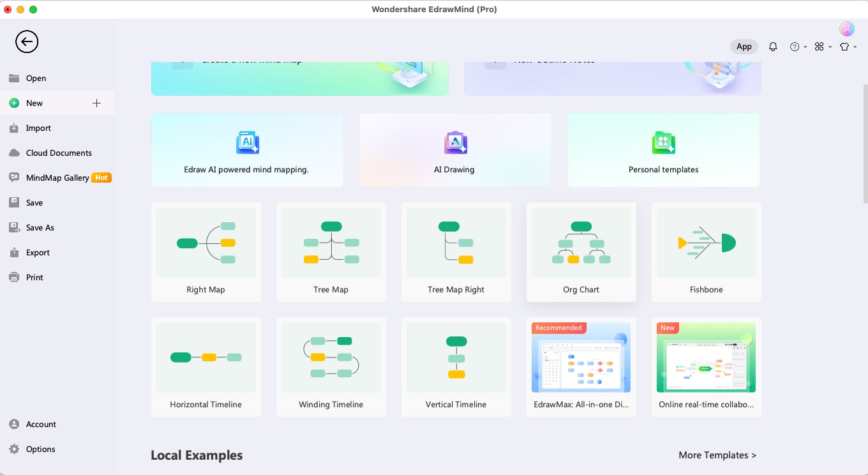Select the Fishbone template
The height and width of the screenshot is (475, 868).
coord(707,252)
